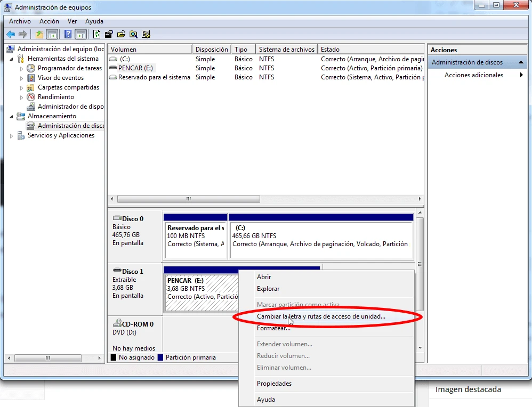Sort by the Tipo column header
The height and width of the screenshot is (407, 532).
pyautogui.click(x=243, y=50)
